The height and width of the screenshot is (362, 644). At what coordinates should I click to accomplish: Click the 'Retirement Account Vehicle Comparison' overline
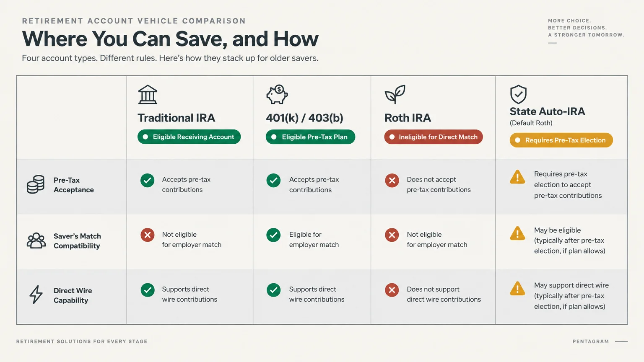pyautogui.click(x=134, y=21)
